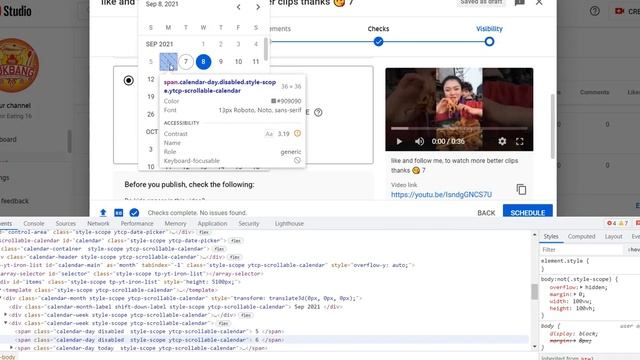The image size is (640, 360).
Task: Select the calendar-day disabled span with 5
Action: tap(149, 331)
